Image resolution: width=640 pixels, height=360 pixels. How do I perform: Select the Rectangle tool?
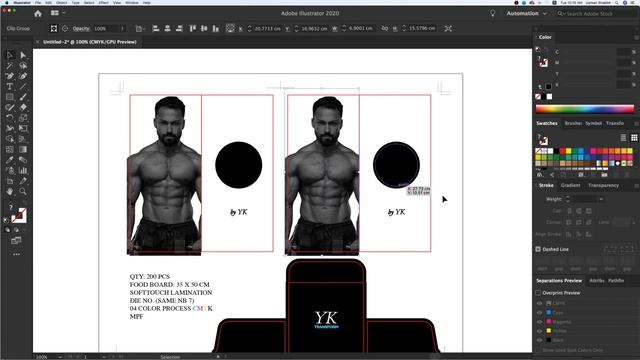point(10,97)
